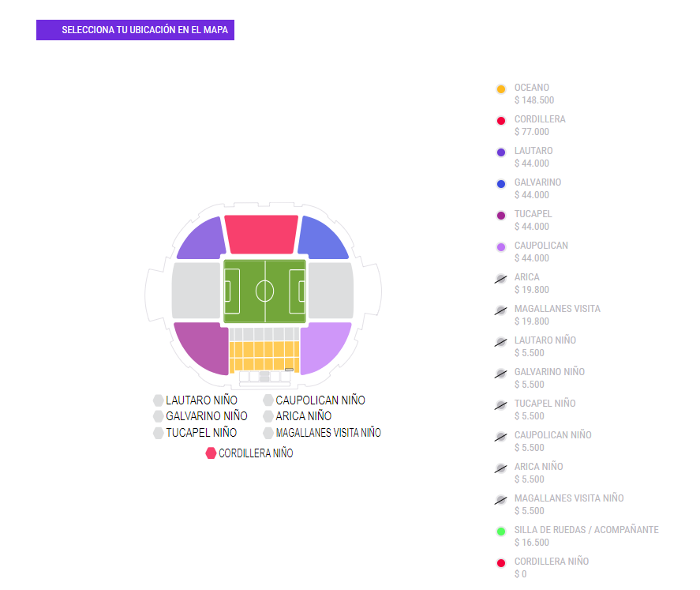Image resolution: width=700 pixels, height=590 pixels.
Task: Click the red Cordillera Niño hexagon below map
Action: pos(211,453)
